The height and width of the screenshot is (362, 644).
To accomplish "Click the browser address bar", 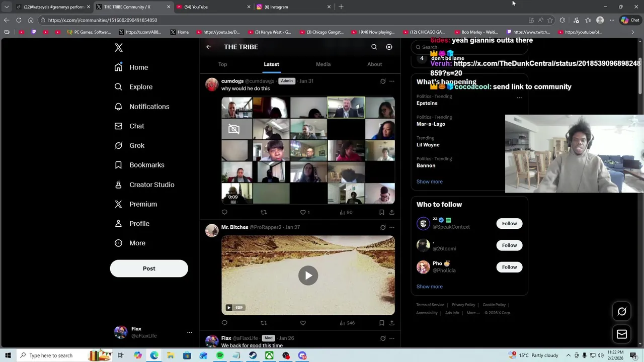I will (x=282, y=20).
